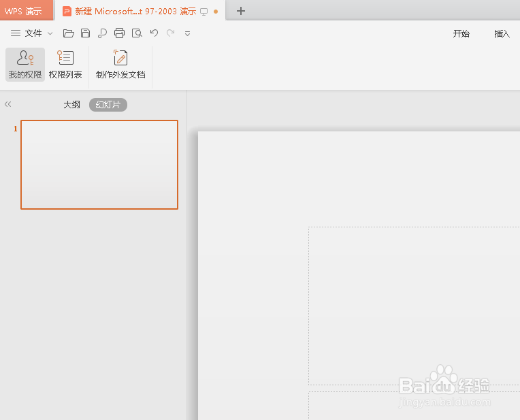Open the WPS 演示 home tab
This screenshot has height=420, width=520.
pos(26,11)
